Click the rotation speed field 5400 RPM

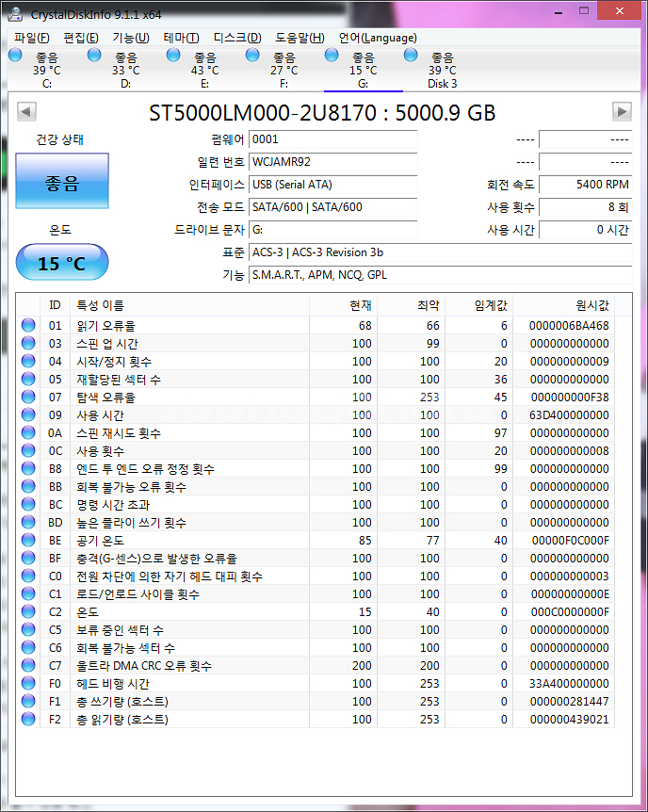pyautogui.click(x=585, y=185)
